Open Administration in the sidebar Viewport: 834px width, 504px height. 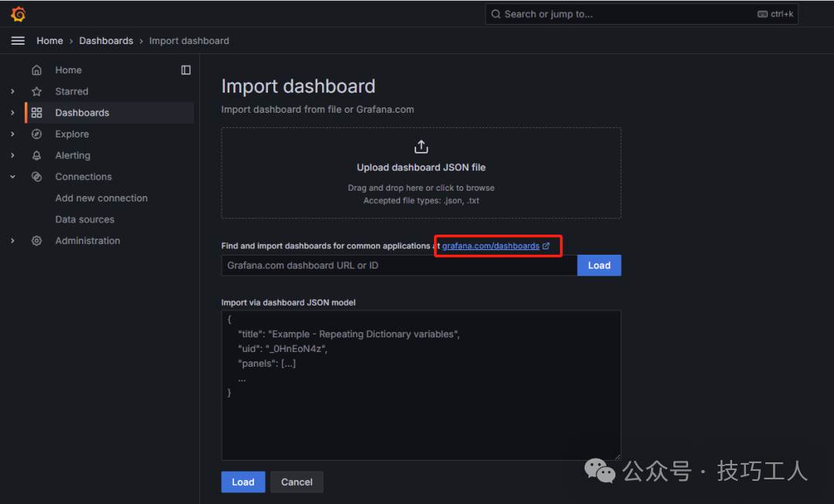click(x=88, y=240)
